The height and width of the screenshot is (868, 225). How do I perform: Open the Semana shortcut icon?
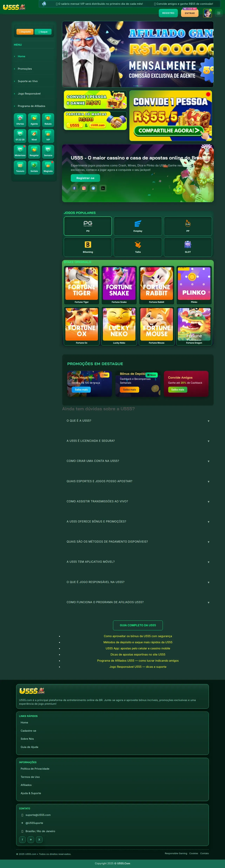(x=48, y=152)
